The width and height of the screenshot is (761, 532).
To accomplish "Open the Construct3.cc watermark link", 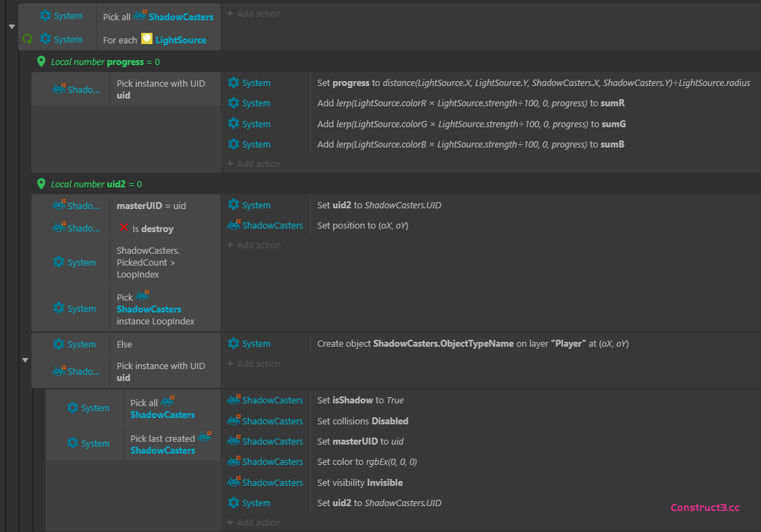I will click(704, 508).
